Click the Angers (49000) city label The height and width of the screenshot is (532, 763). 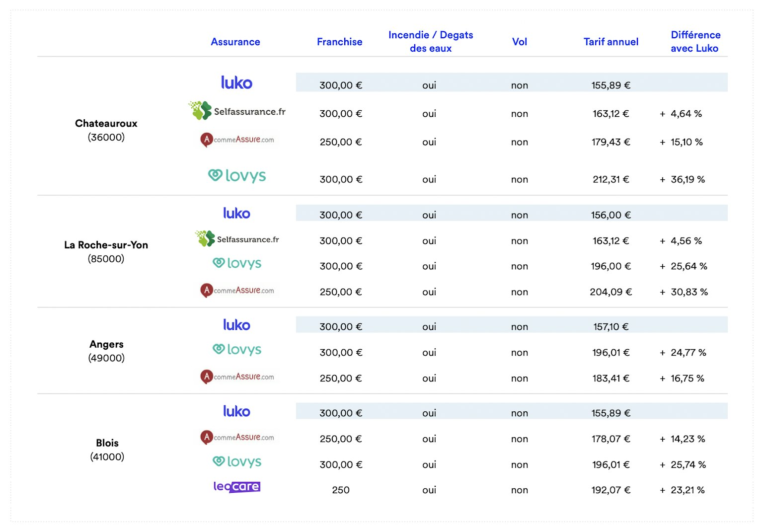[x=106, y=351]
